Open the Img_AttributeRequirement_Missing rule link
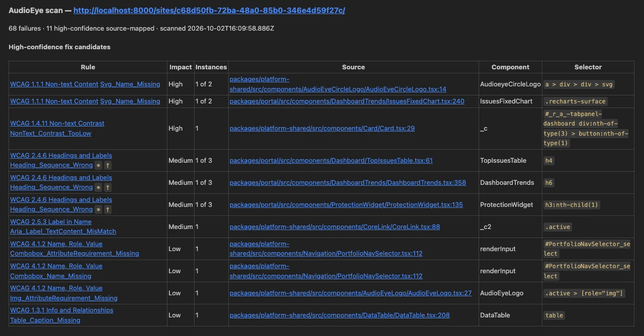Image resolution: width=644 pixels, height=336 pixels. coord(64,298)
